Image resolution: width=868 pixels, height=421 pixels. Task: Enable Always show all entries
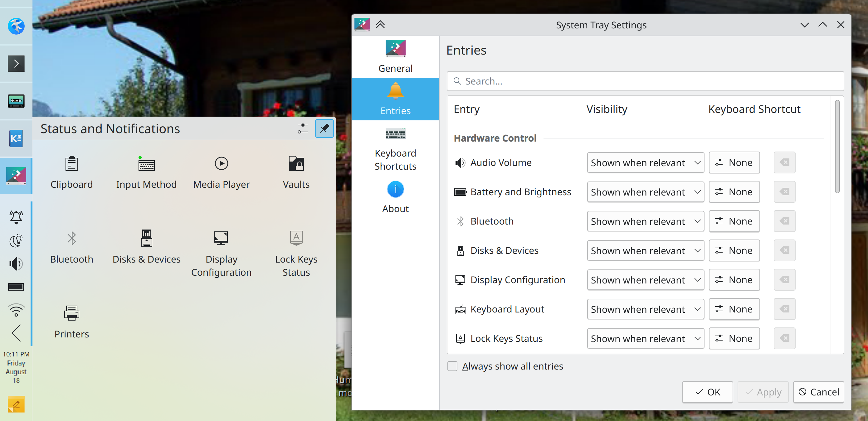pos(452,366)
